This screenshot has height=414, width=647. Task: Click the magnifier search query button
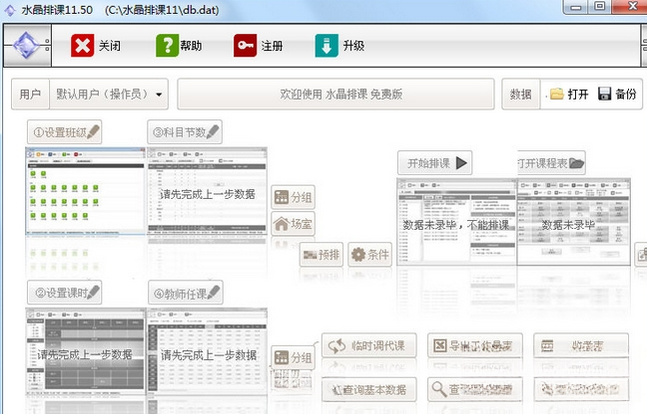475,389
